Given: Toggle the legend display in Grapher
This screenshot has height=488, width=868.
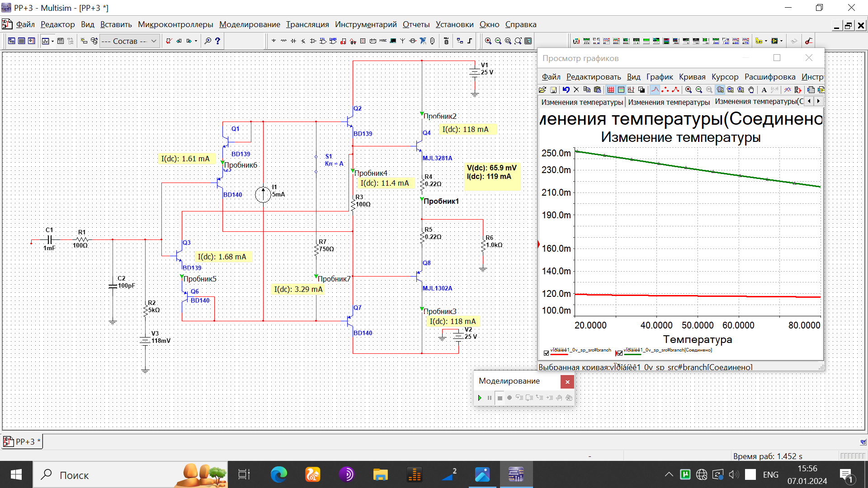Looking at the screenshot, I should (621, 89).
